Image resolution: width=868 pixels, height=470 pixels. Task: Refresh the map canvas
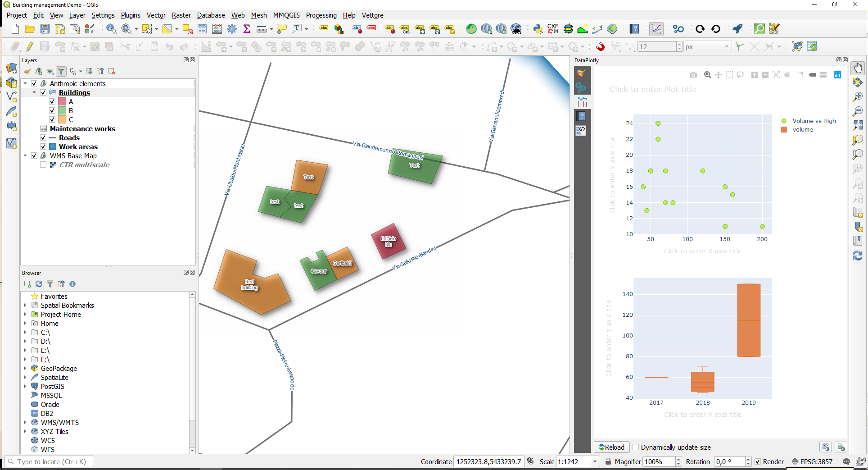click(858, 256)
